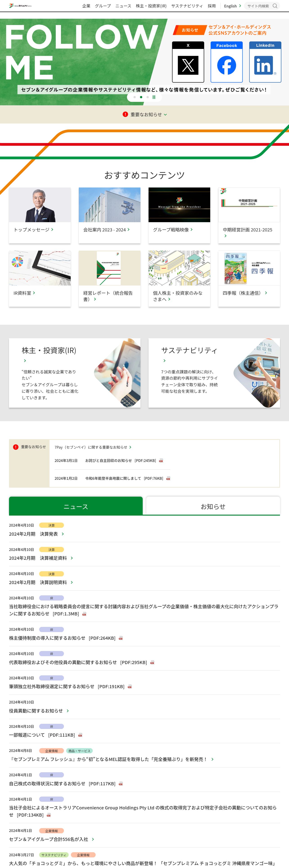The image size is (289, 868).
Task: Open the 会社案内 2023 - 2024 card
Action: (x=109, y=215)
